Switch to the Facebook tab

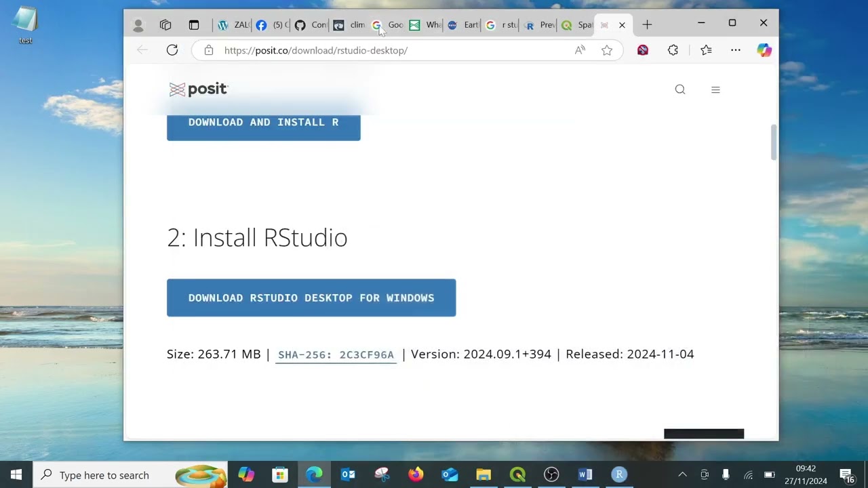[x=271, y=25]
